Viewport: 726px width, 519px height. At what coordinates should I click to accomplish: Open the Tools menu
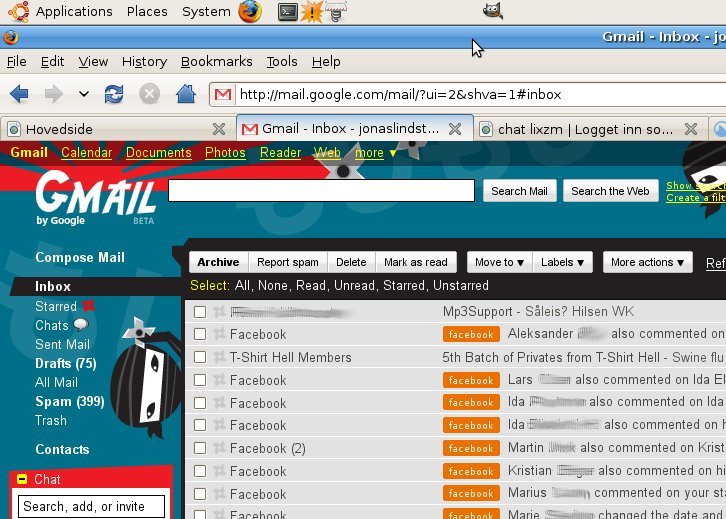pyautogui.click(x=282, y=62)
